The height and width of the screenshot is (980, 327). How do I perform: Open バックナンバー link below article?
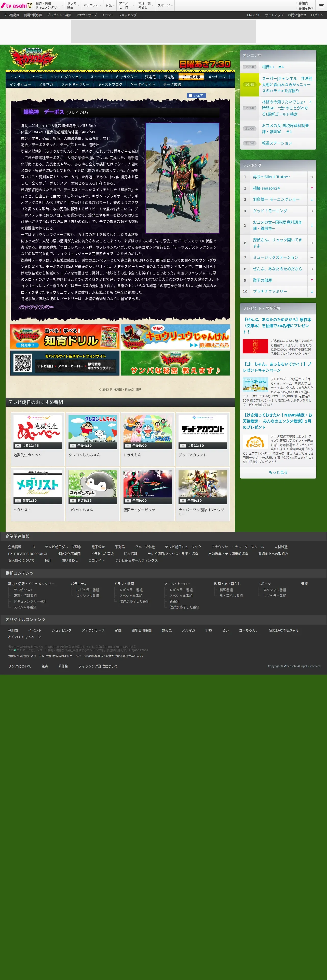click(x=36, y=307)
